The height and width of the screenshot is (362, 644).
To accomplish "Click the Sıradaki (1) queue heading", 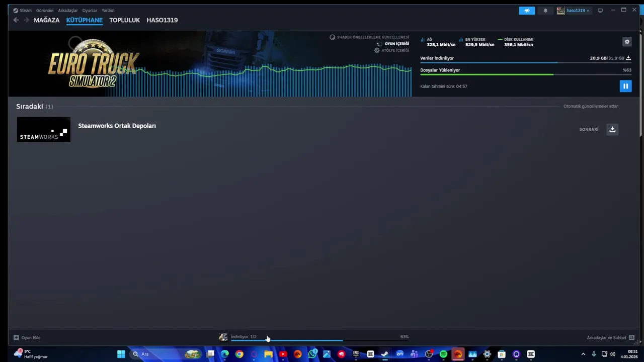I will coord(34,107).
